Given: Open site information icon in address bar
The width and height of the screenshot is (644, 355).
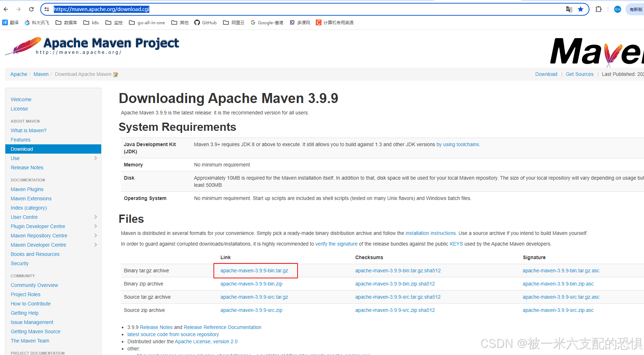Looking at the screenshot, I should click(x=47, y=9).
